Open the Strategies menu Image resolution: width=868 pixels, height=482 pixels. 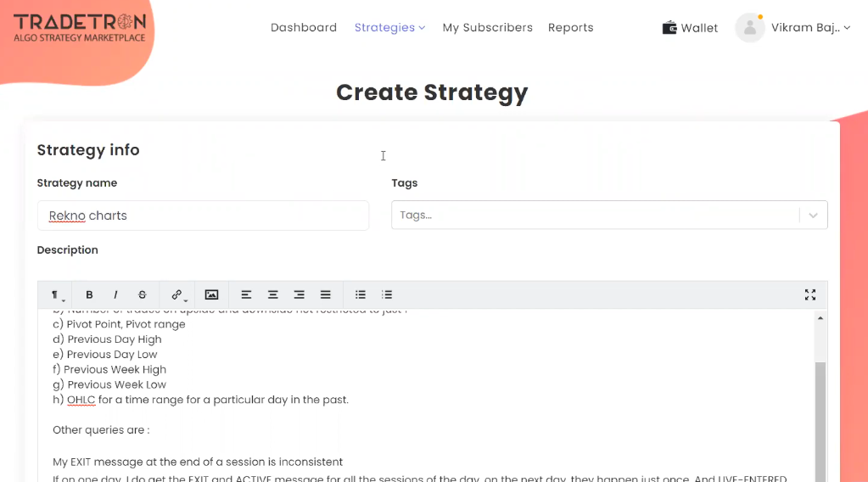pos(389,28)
